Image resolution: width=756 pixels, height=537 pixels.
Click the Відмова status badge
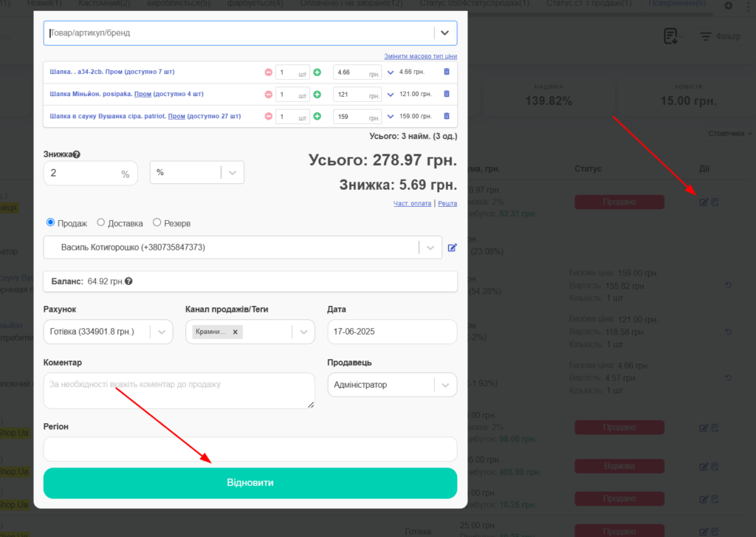click(619, 467)
